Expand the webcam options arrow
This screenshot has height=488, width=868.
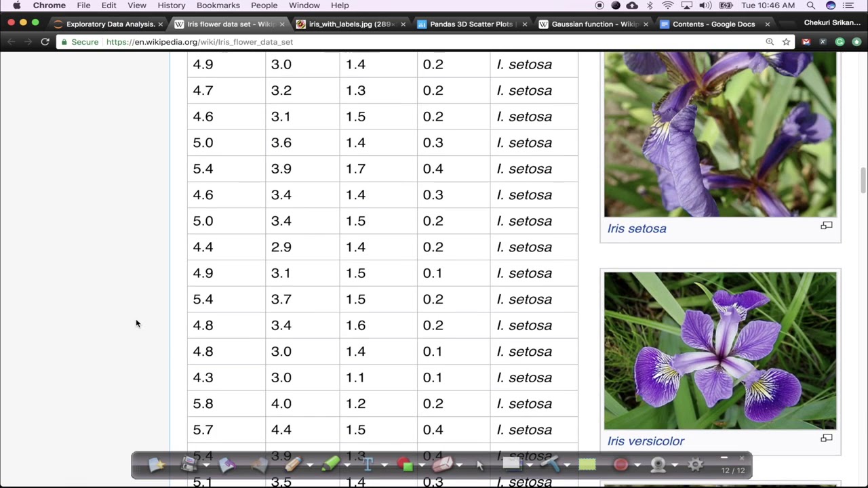pyautogui.click(x=675, y=466)
